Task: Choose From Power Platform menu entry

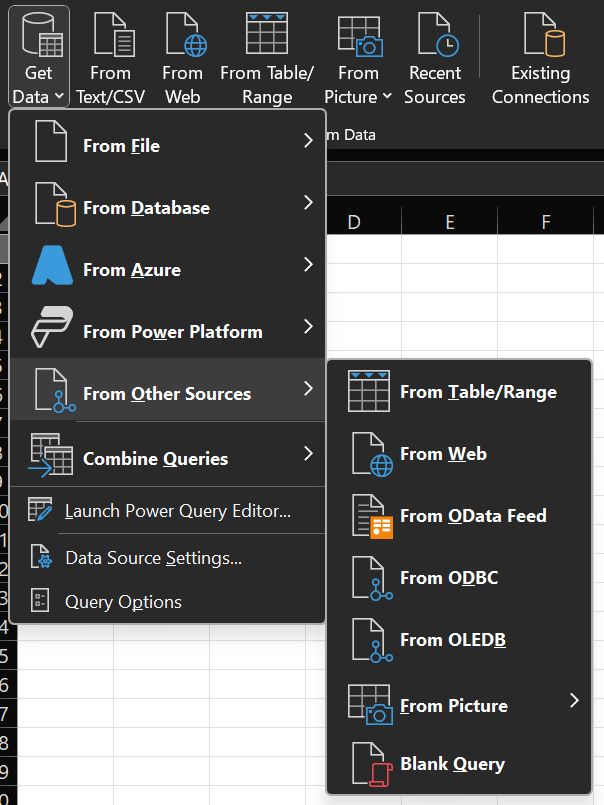Action: tap(168, 328)
